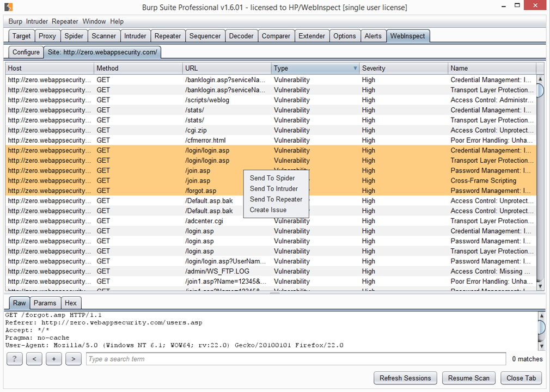Viewport: 550px width, 392px height.
Task: Switch to the Options tab
Action: tap(345, 36)
